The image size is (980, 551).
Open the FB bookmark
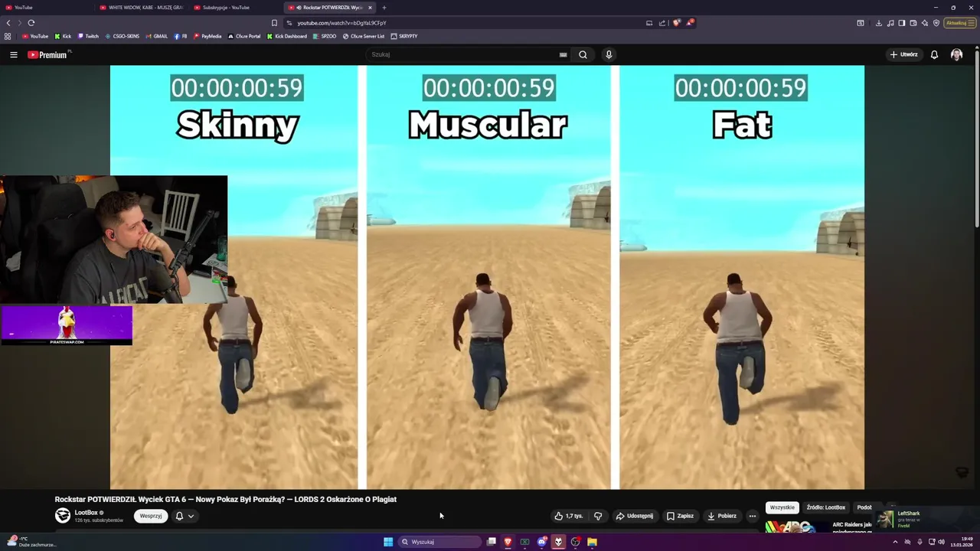tap(181, 36)
